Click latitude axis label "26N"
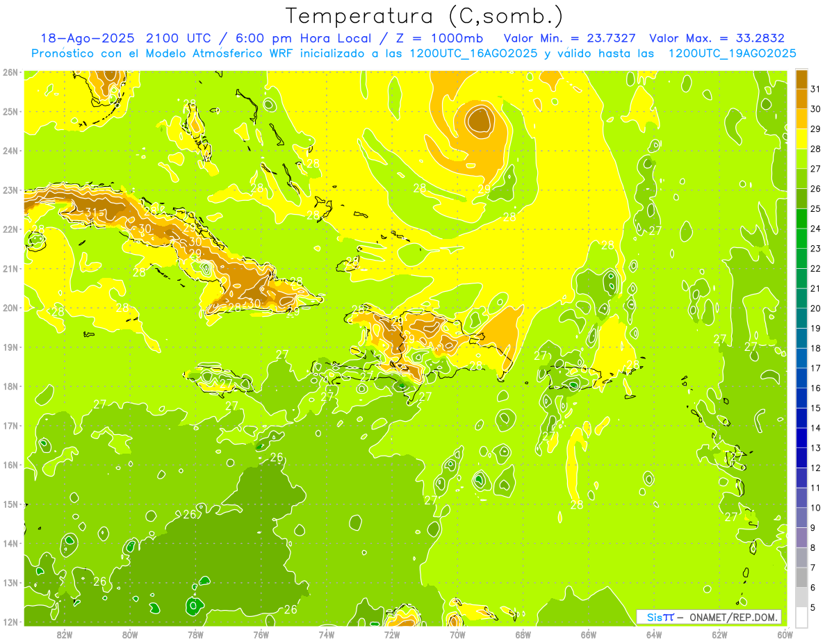Screen dimensions: 834x644 [10, 72]
